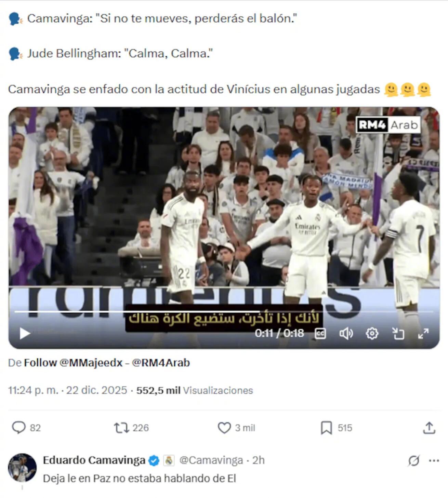
Task: Open picture-in-picture mode for video
Action: pos(398,334)
